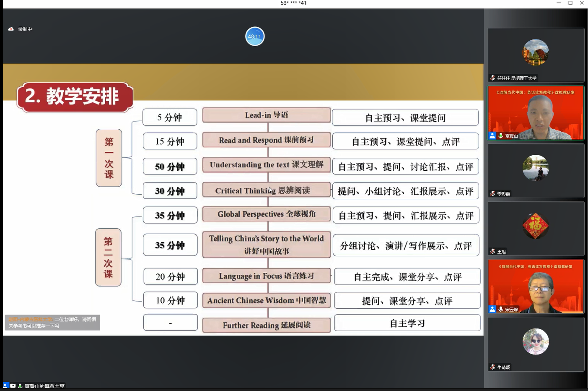Click 王旭's muted microphone icon
Image resolution: width=588 pixels, height=391 pixels.
point(493,251)
